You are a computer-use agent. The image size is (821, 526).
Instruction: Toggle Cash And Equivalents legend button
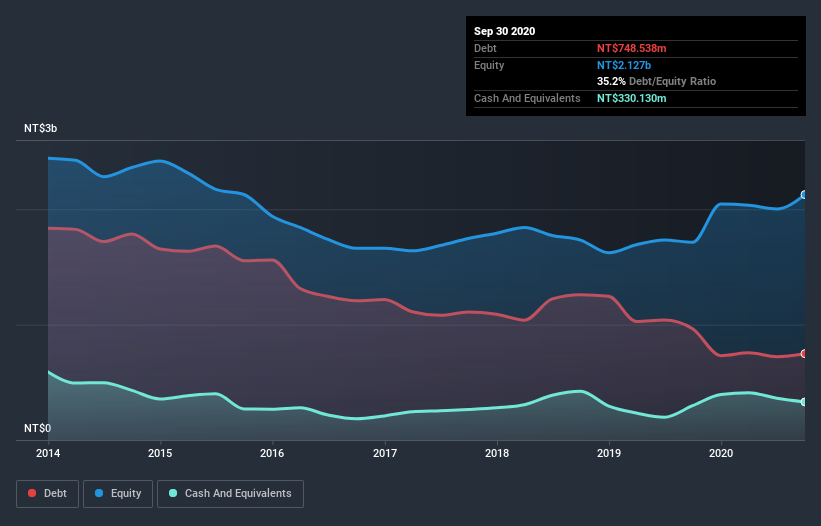point(230,494)
